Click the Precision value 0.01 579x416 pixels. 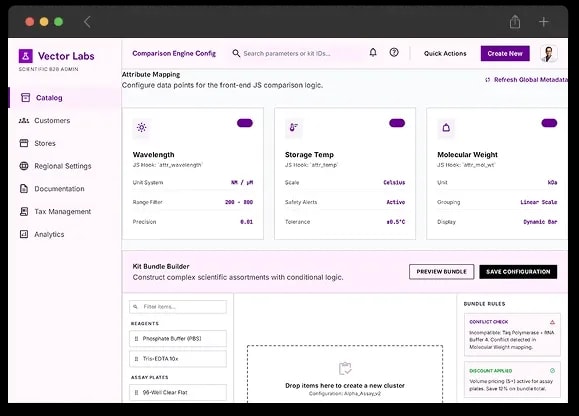[x=247, y=222]
